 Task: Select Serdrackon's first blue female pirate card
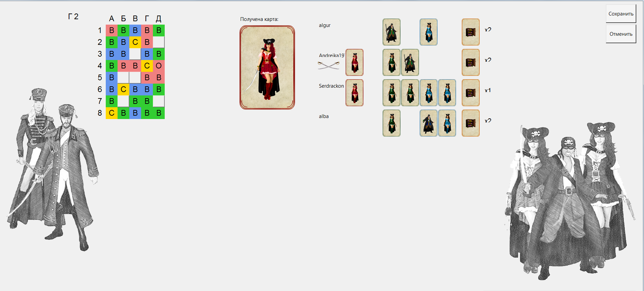[428, 93]
